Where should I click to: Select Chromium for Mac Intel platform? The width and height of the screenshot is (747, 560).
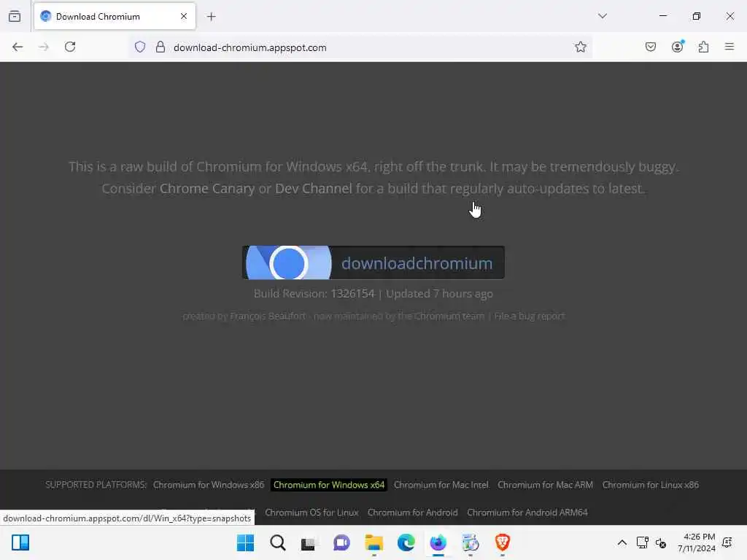click(441, 485)
